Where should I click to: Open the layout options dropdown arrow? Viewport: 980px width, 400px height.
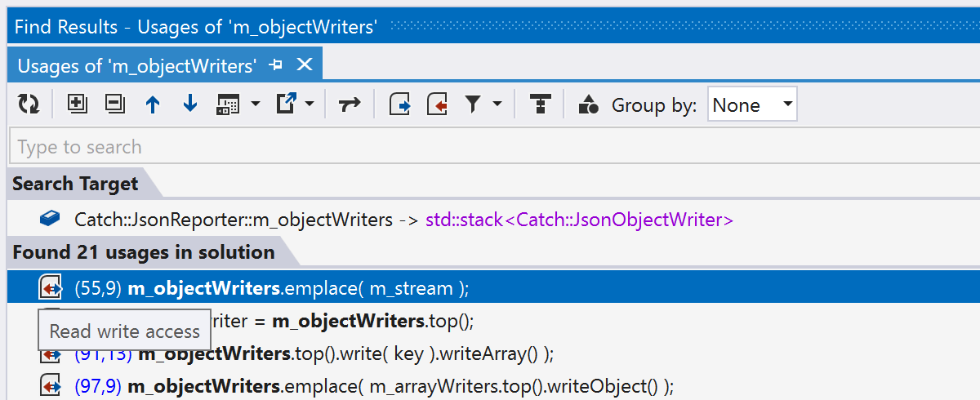(256, 104)
